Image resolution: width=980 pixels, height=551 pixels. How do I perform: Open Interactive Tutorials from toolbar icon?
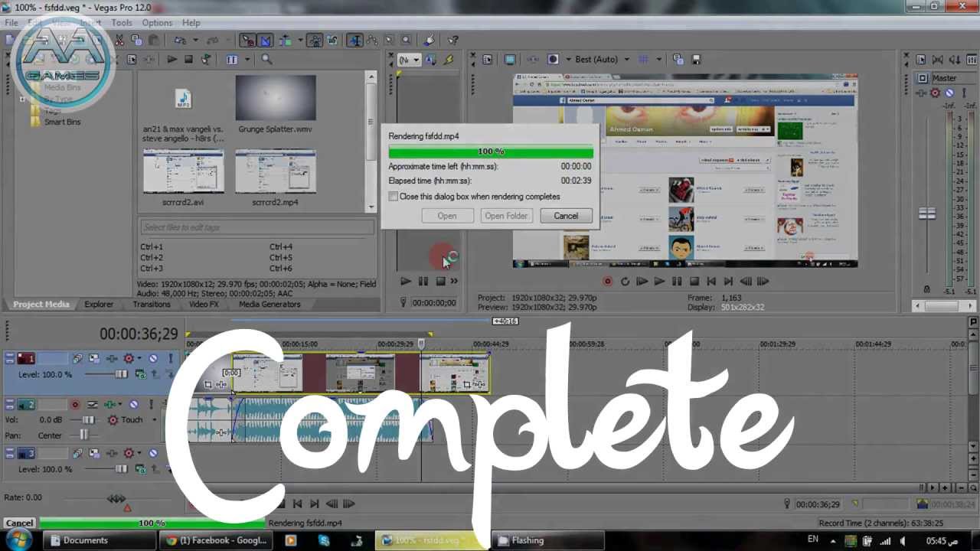(430, 40)
